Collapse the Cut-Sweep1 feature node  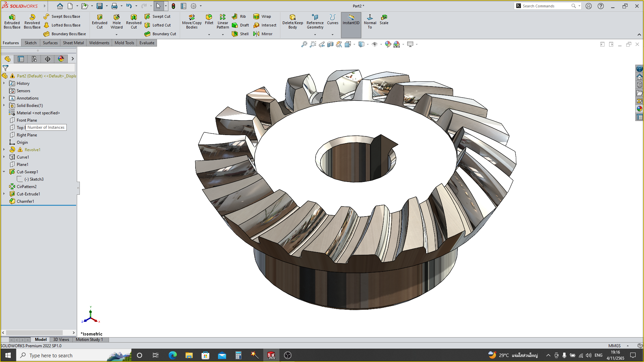pyautogui.click(x=4, y=172)
